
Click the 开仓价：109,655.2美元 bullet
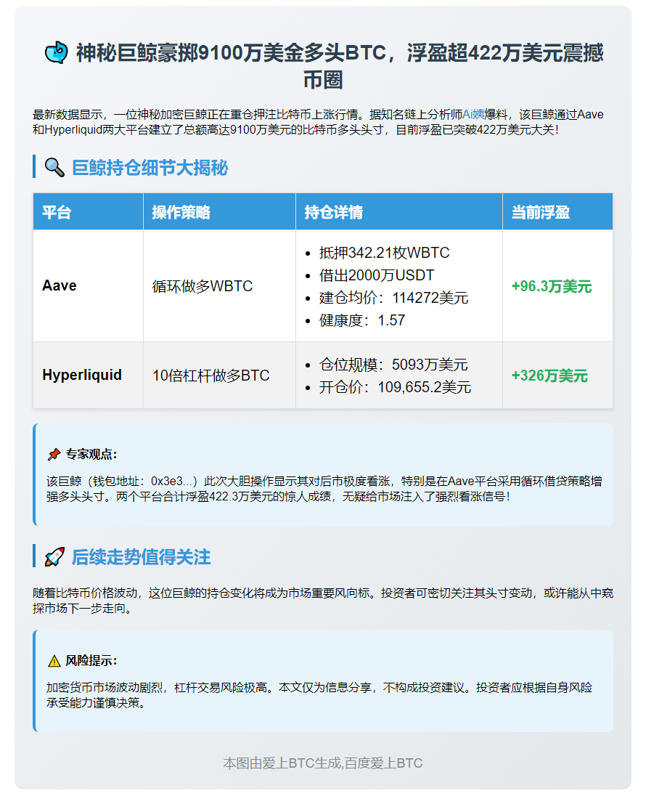pyautogui.click(x=395, y=387)
